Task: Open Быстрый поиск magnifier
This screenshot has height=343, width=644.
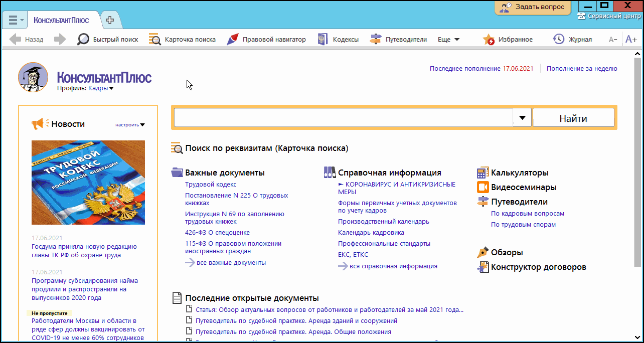Action: click(107, 39)
